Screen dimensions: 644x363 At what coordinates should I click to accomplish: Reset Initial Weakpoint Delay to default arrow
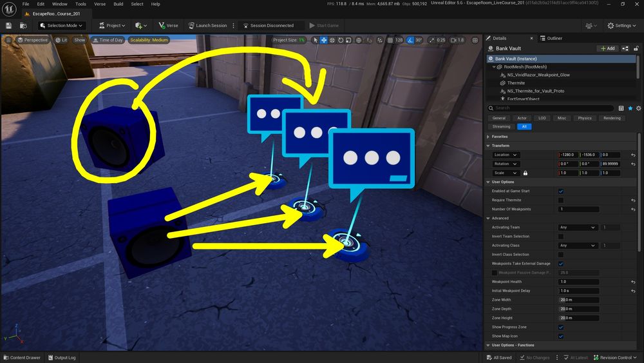point(633,291)
